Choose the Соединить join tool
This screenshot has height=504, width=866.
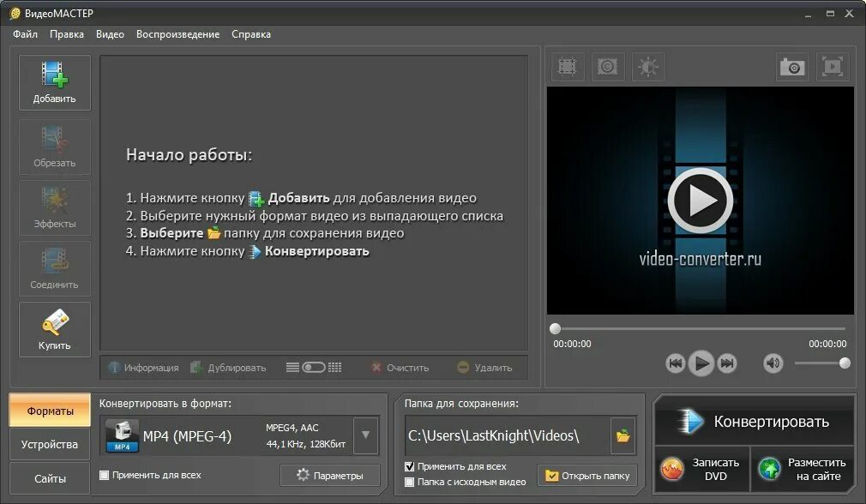pyautogui.click(x=55, y=269)
